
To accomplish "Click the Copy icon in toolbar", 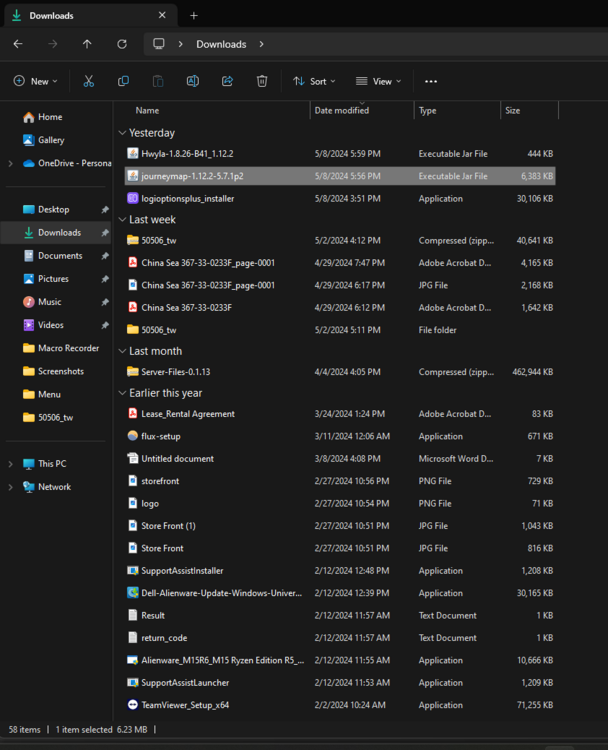I will click(123, 81).
